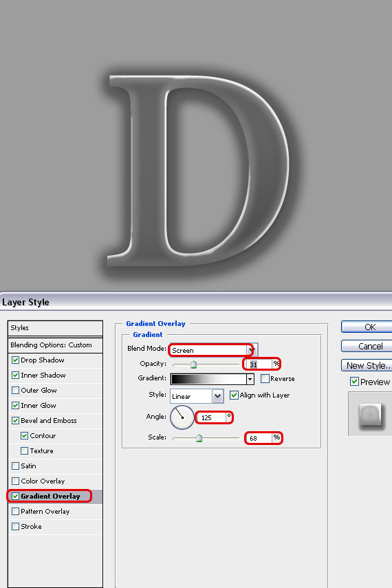Uncheck the Preview checkbox
Image resolution: width=392 pixels, height=588 pixels.
pyautogui.click(x=354, y=382)
